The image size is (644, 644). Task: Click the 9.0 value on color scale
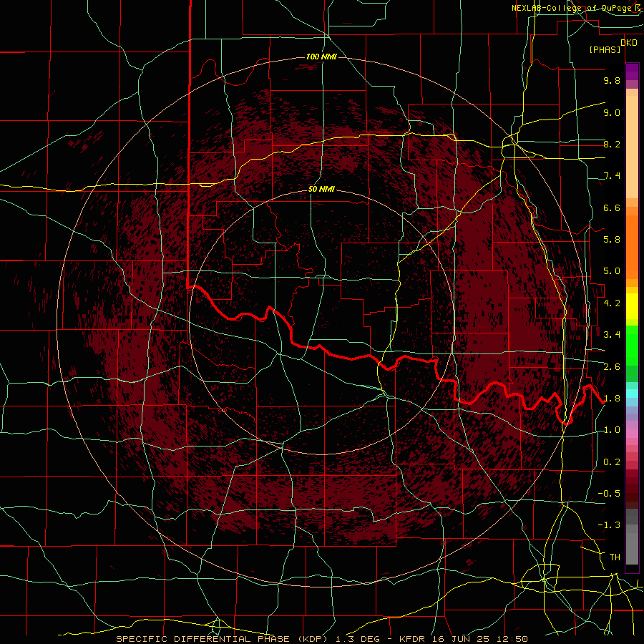pyautogui.click(x=612, y=113)
